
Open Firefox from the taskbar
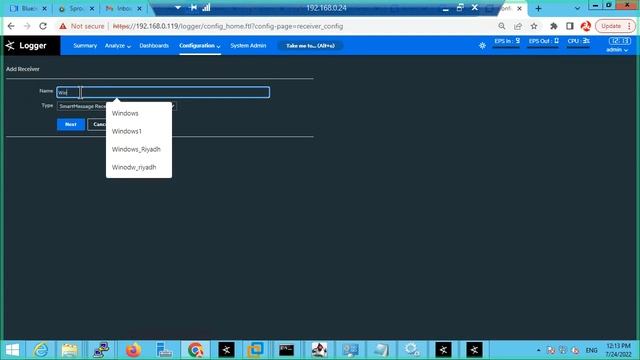click(133, 350)
